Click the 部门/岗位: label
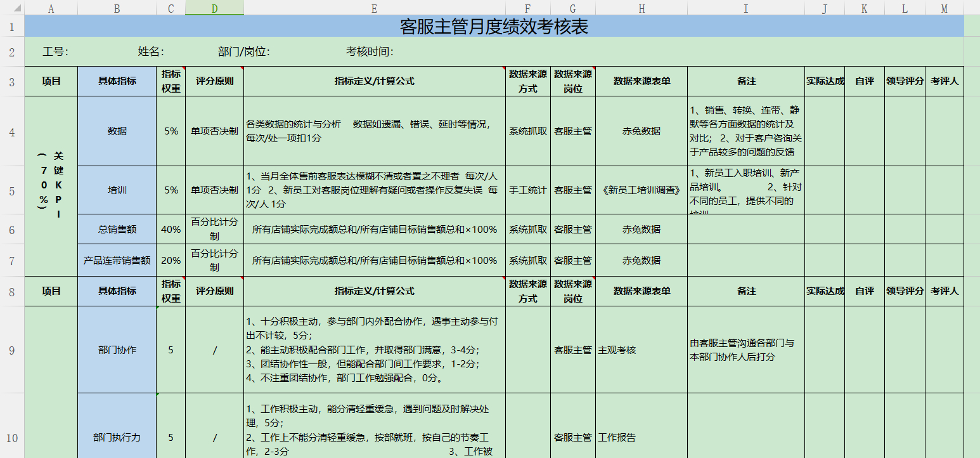The width and height of the screenshot is (980, 458). pyautogui.click(x=243, y=52)
